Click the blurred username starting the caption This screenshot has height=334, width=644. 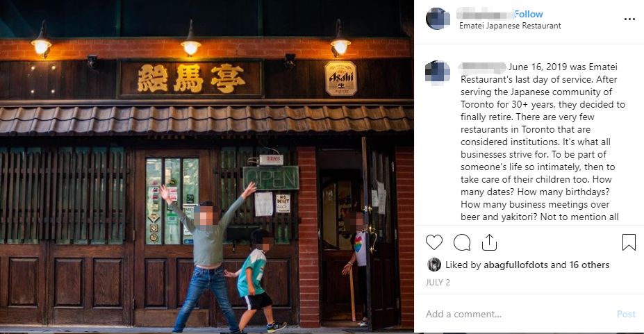pos(483,67)
